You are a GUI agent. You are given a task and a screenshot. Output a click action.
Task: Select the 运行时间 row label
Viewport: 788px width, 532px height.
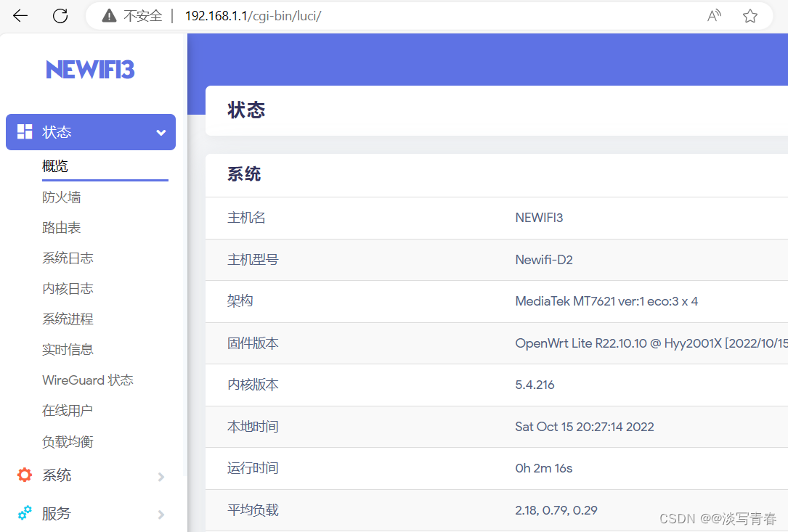coord(253,468)
